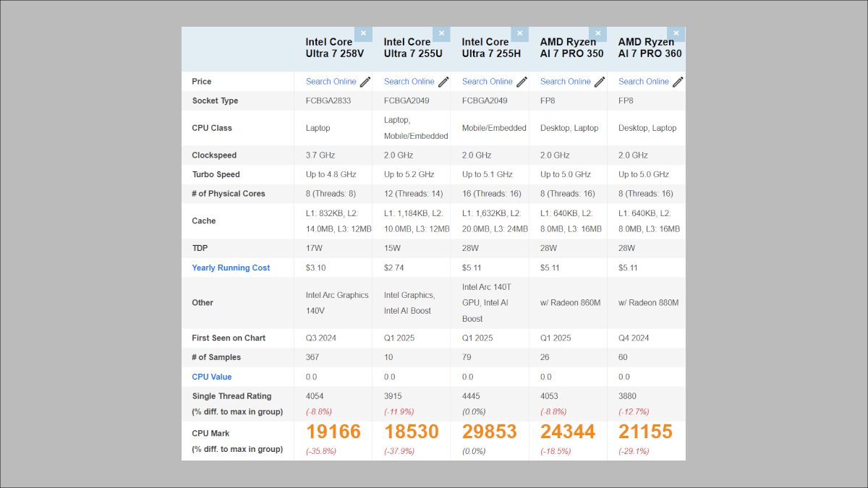Edit price pencil icon for Ultra 7 255U
The image size is (868, 488).
pos(443,82)
